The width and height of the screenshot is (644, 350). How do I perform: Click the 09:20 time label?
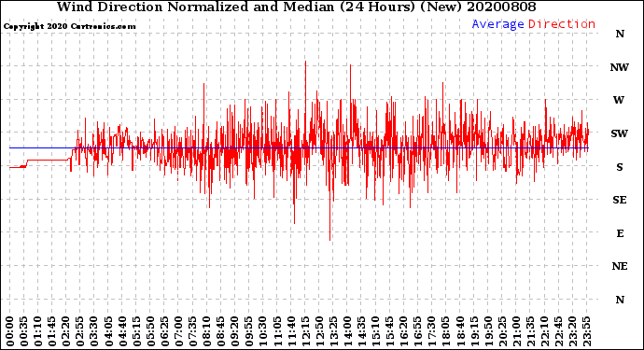[x=235, y=331]
